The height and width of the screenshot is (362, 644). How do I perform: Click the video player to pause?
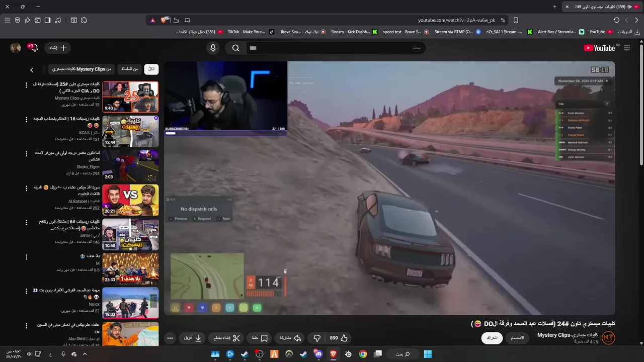click(389, 188)
